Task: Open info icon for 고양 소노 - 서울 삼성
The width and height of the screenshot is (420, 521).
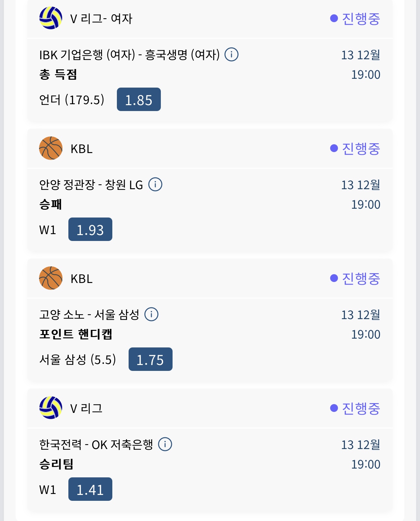Action: coord(151,314)
